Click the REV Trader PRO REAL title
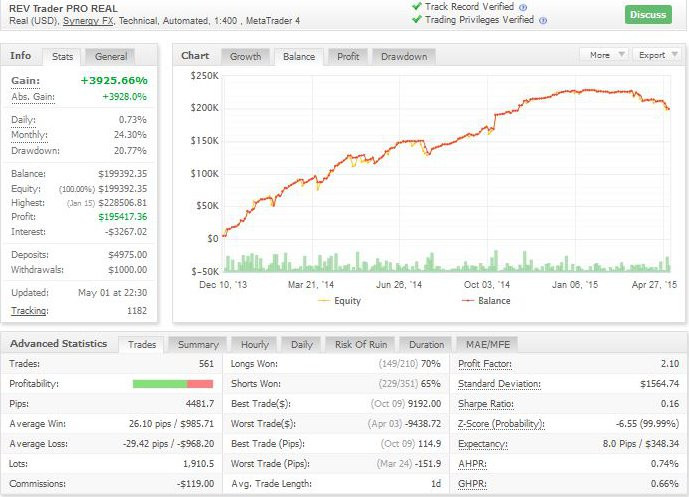Viewport: 689px width, 497px height. (63, 8)
